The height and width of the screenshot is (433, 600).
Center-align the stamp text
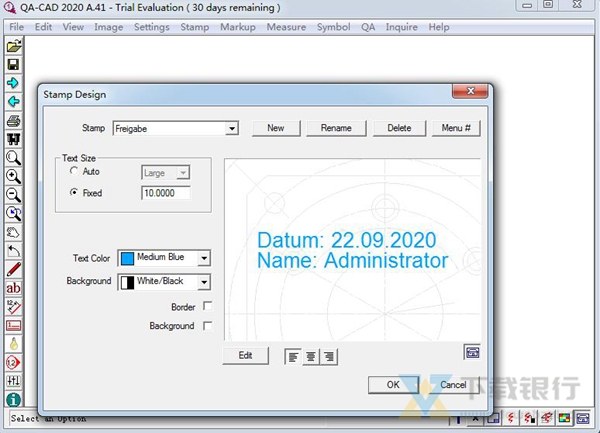311,356
